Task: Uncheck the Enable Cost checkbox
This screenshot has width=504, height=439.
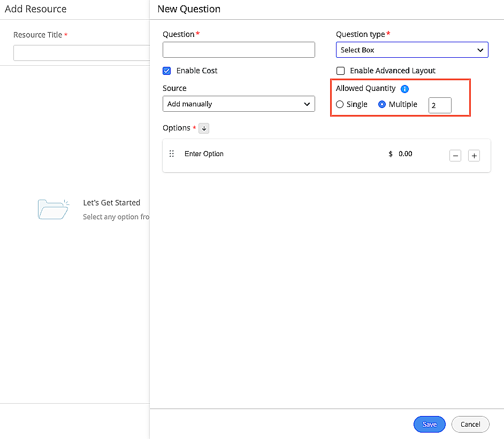Action: [x=166, y=71]
